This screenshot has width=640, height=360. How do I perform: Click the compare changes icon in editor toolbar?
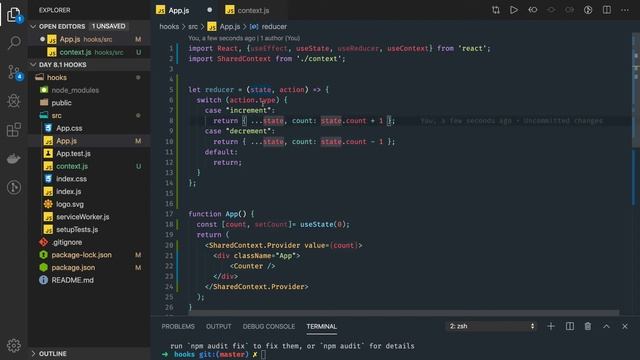coord(496,10)
